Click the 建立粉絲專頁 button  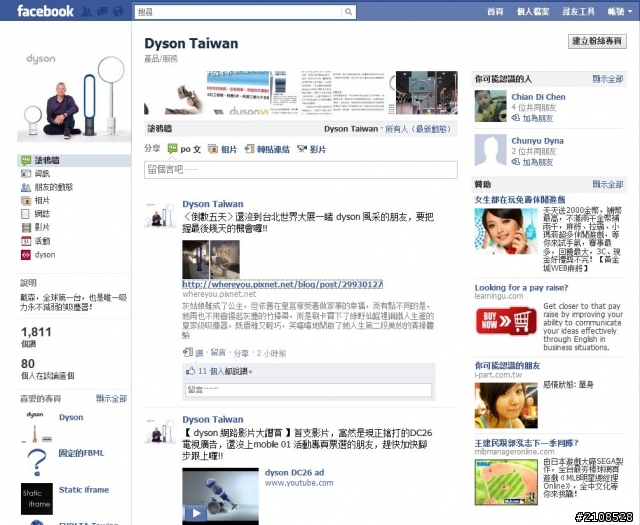tap(597, 41)
